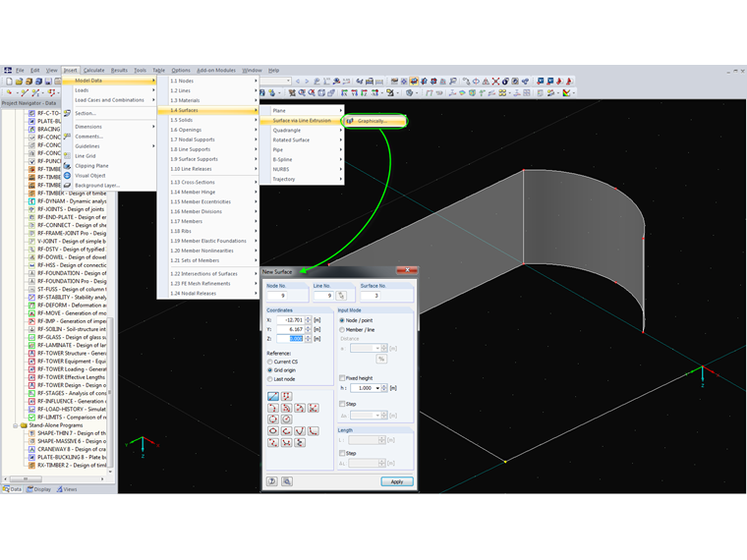The image size is (747, 560).
Task: Click the Section menu item icon
Action: pos(67,113)
